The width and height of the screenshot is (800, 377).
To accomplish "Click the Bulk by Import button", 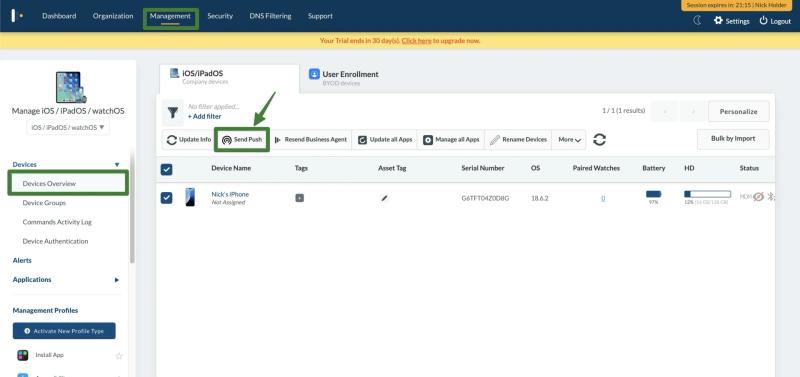I will click(733, 138).
